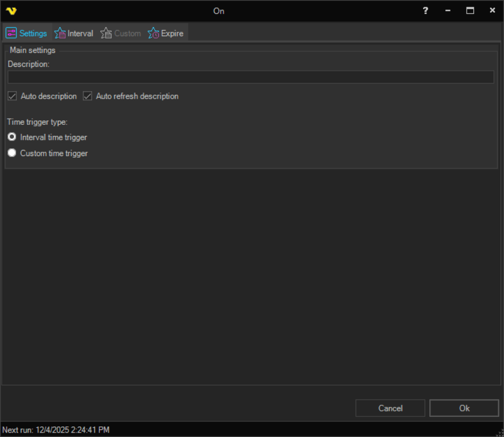Uncheck Auto refresh description
Image resolution: width=504 pixels, height=437 pixels.
[x=88, y=96]
